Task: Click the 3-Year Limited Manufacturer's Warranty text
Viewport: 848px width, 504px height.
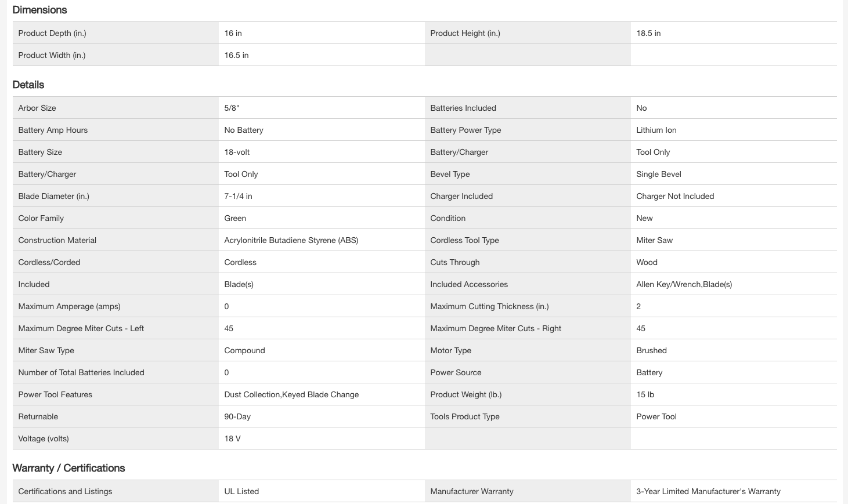Action: click(708, 491)
